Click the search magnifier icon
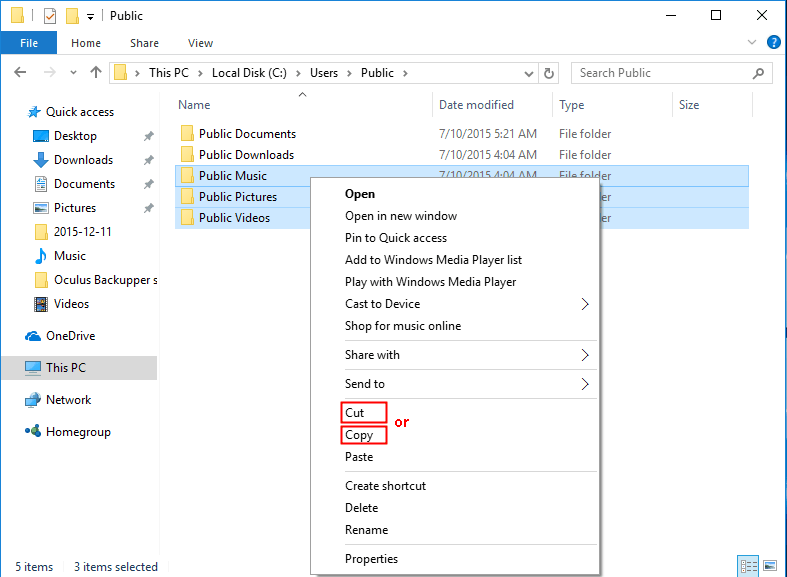Viewport: 787px width, 577px height. pyautogui.click(x=760, y=73)
